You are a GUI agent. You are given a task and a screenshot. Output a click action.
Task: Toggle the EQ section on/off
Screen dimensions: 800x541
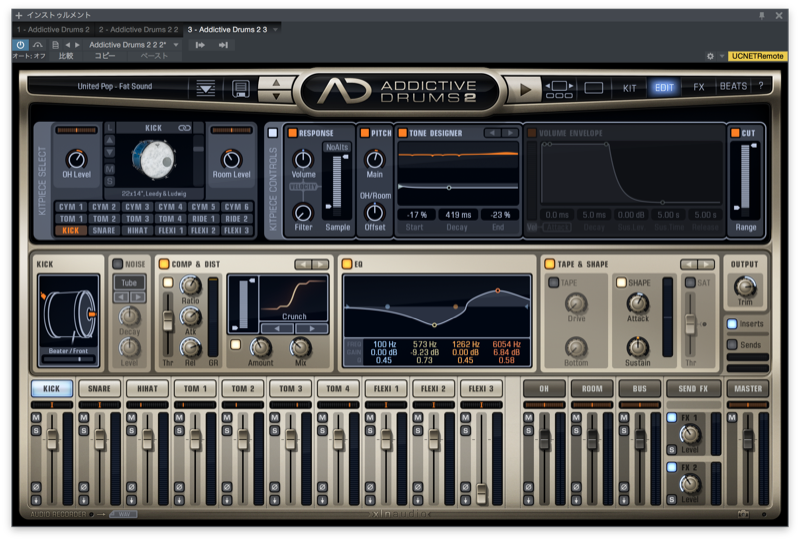(x=347, y=264)
